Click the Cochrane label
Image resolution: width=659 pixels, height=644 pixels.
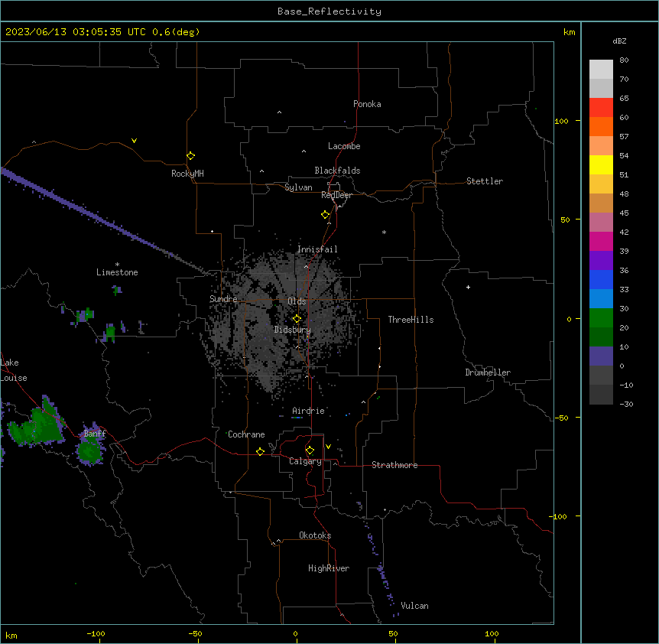click(246, 434)
